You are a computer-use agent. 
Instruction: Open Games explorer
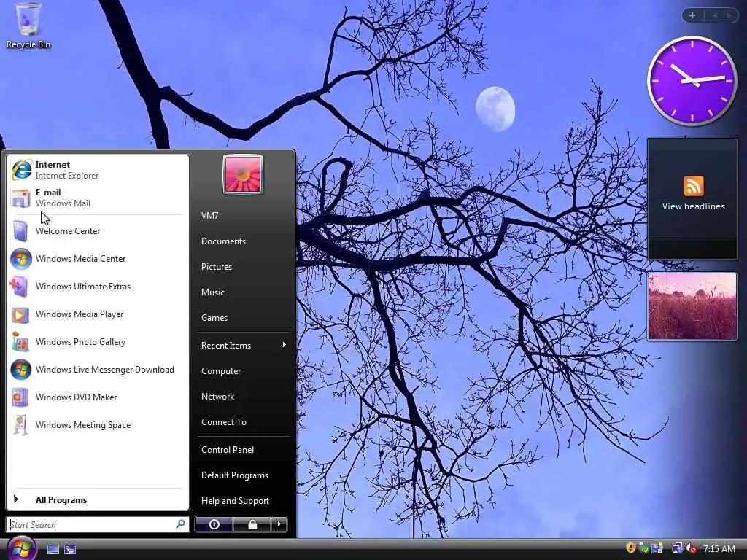(244, 318)
